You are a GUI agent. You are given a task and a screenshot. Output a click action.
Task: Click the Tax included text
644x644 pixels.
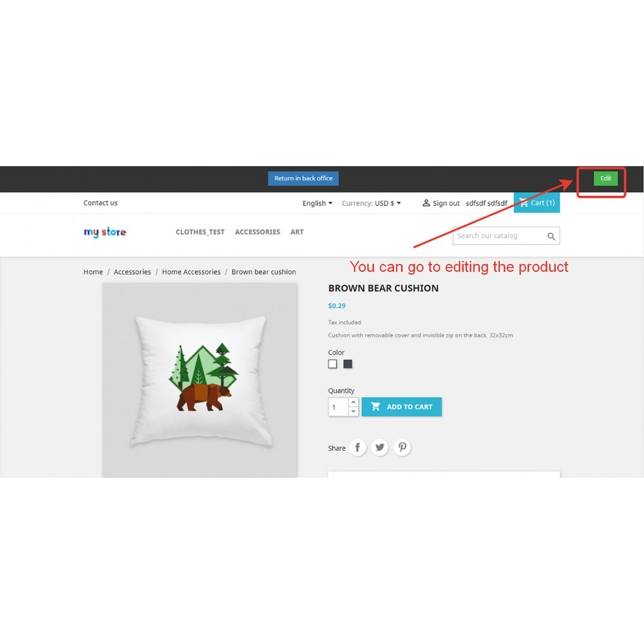click(x=344, y=323)
